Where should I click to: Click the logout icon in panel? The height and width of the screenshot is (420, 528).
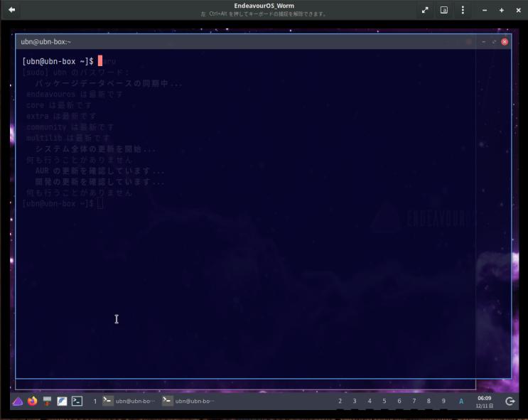pos(510,401)
